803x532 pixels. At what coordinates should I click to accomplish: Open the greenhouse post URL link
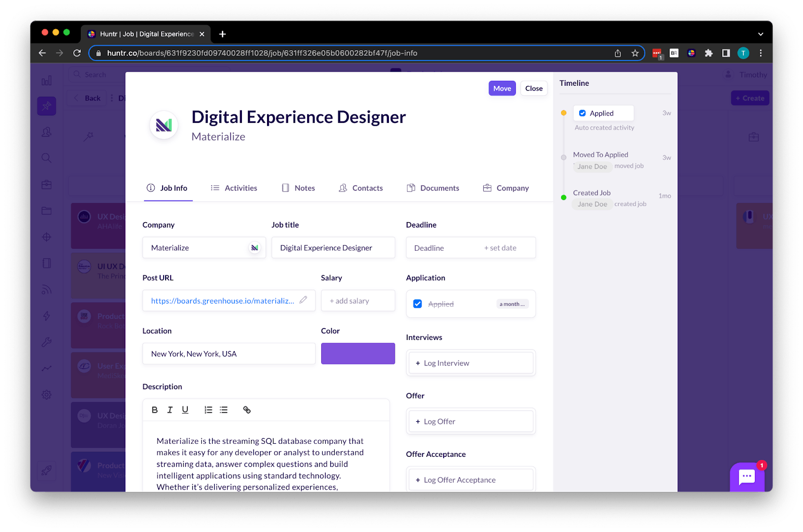[223, 301]
